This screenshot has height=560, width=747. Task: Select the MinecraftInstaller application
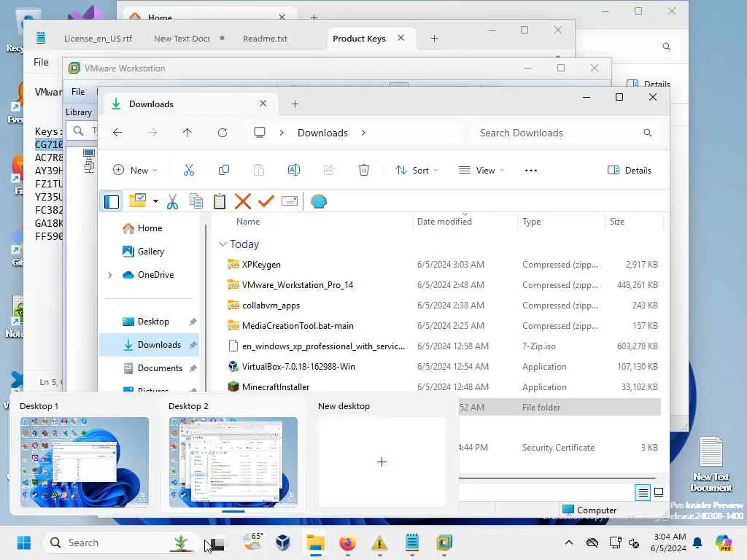coord(443,386)
